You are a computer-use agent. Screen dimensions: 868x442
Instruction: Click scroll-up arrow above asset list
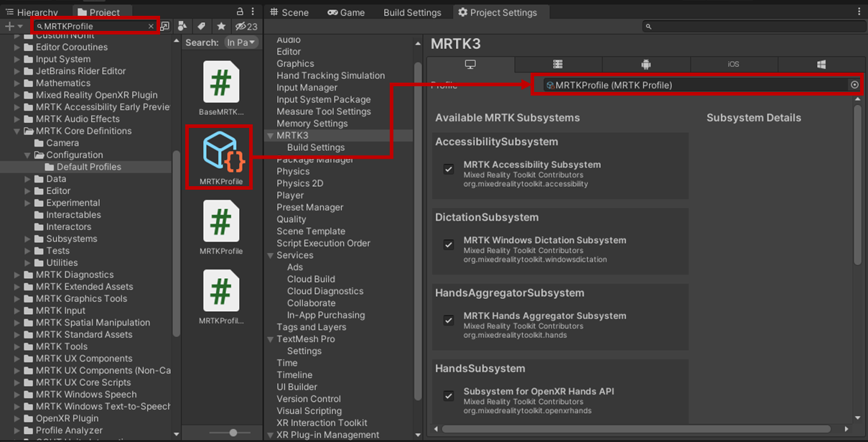[x=177, y=42]
